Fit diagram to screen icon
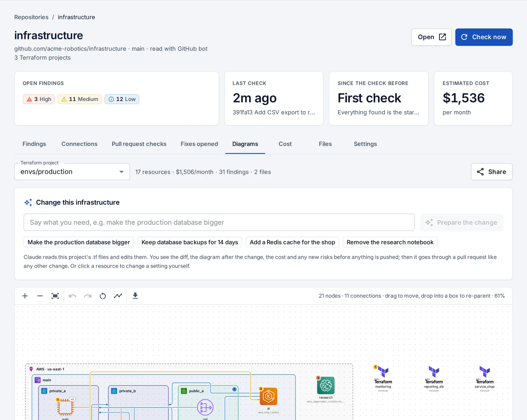This screenshot has height=420, width=527. 55,296
